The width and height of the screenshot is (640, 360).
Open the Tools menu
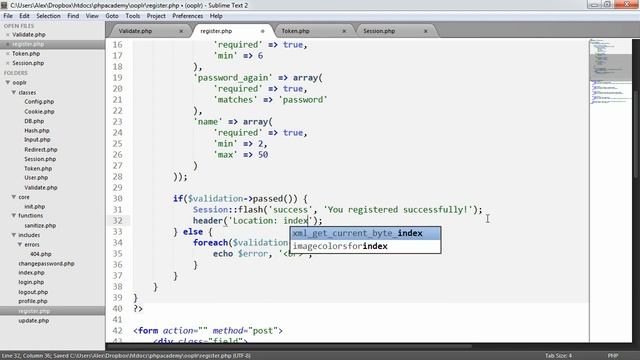pyautogui.click(x=133, y=16)
